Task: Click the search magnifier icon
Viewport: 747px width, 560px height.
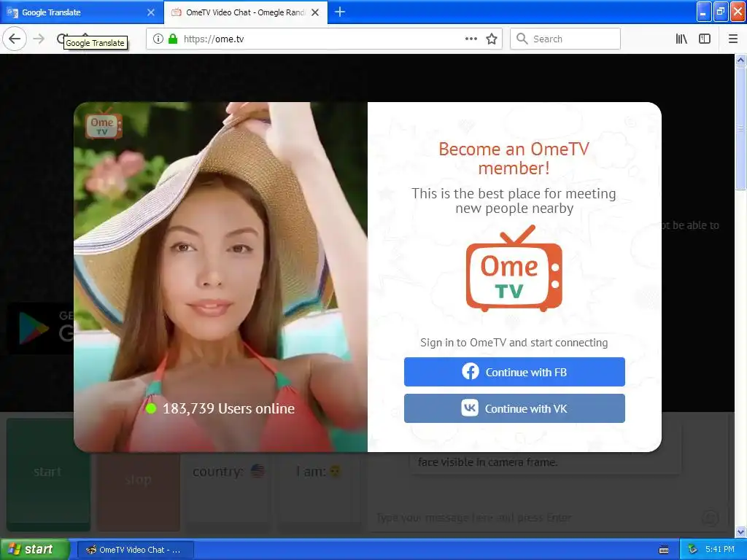Action: click(x=522, y=39)
